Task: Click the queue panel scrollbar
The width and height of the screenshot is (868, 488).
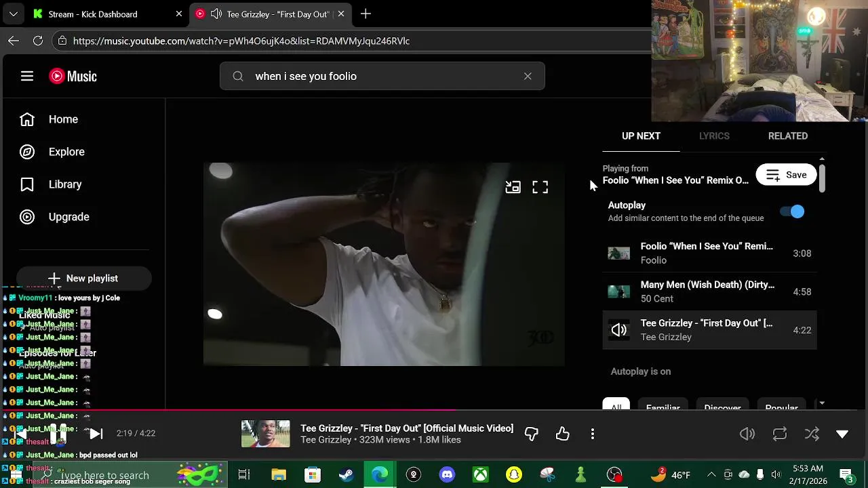Action: pos(822,178)
